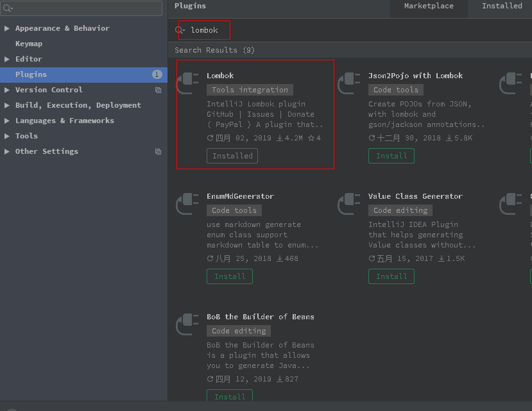The height and width of the screenshot is (411, 532).
Task: Click Code editing tag on BoB the Builder
Action: click(239, 331)
